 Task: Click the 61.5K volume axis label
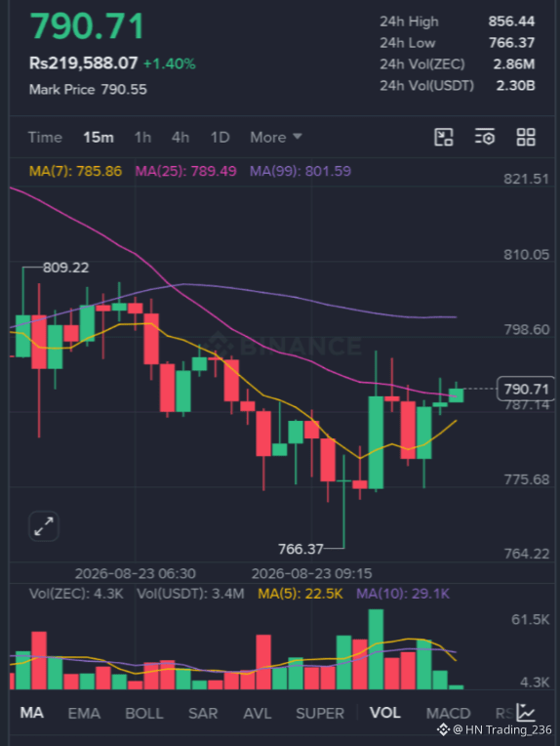coord(530,619)
